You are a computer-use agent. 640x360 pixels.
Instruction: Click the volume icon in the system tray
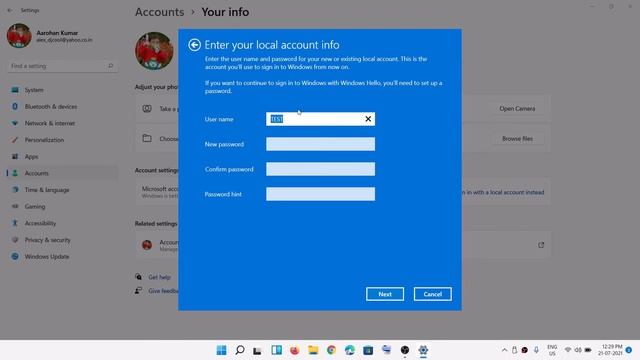coord(578,350)
